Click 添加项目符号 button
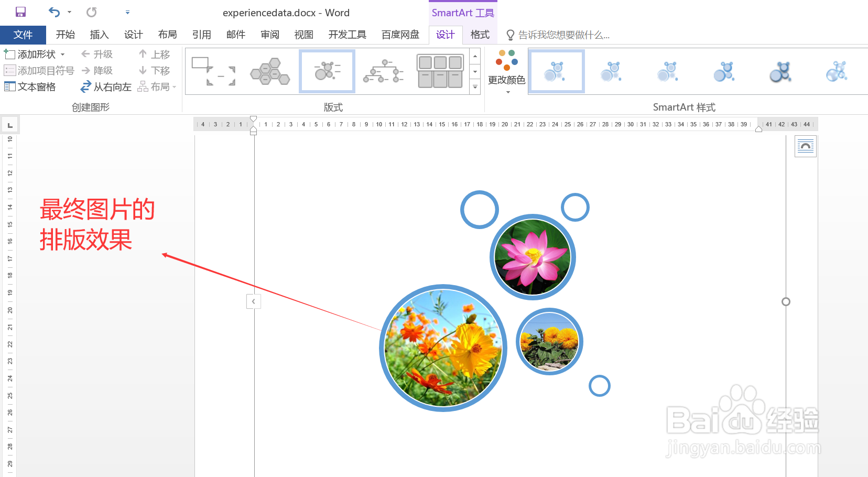This screenshot has height=477, width=868. click(39, 70)
